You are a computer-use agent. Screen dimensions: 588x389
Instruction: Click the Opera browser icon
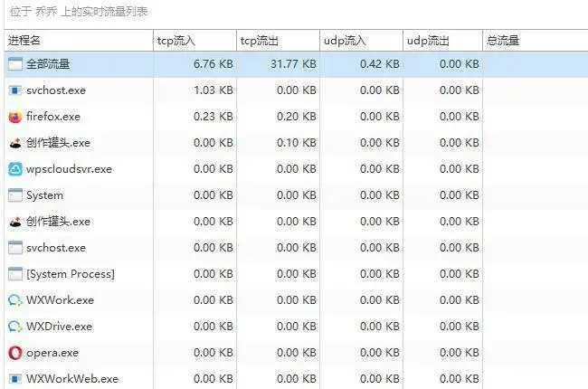(x=14, y=353)
